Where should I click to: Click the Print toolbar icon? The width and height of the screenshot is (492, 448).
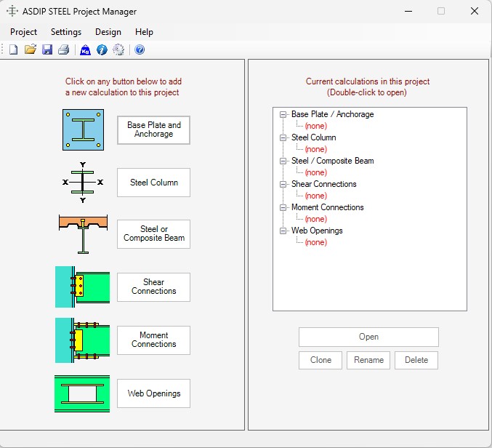(x=64, y=49)
